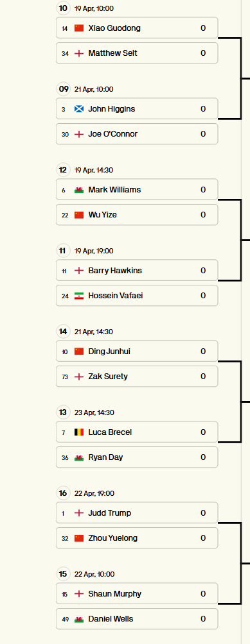Click the 23 Apr, 14:30 match time
This screenshot has width=250, height=644.
pyautogui.click(x=94, y=412)
